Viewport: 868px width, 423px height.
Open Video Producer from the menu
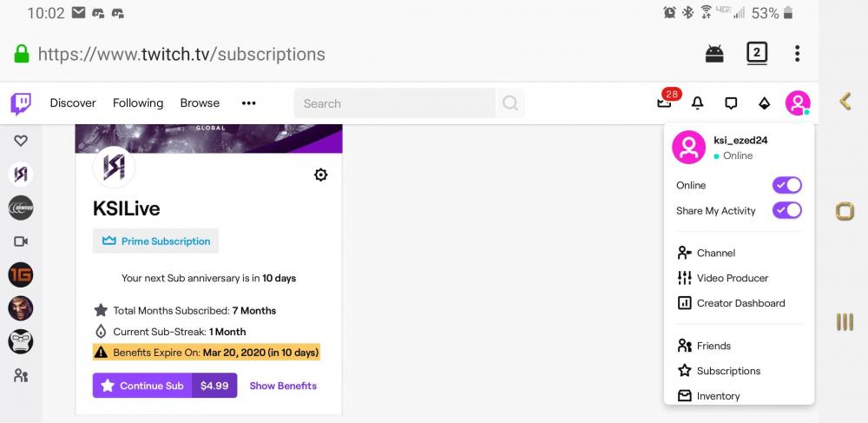point(732,278)
